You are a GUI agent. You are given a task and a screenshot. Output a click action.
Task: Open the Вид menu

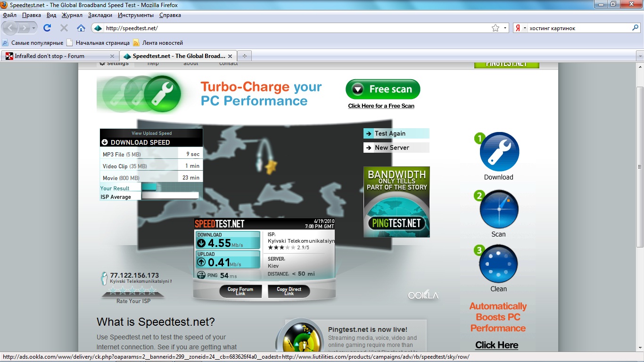(x=51, y=15)
